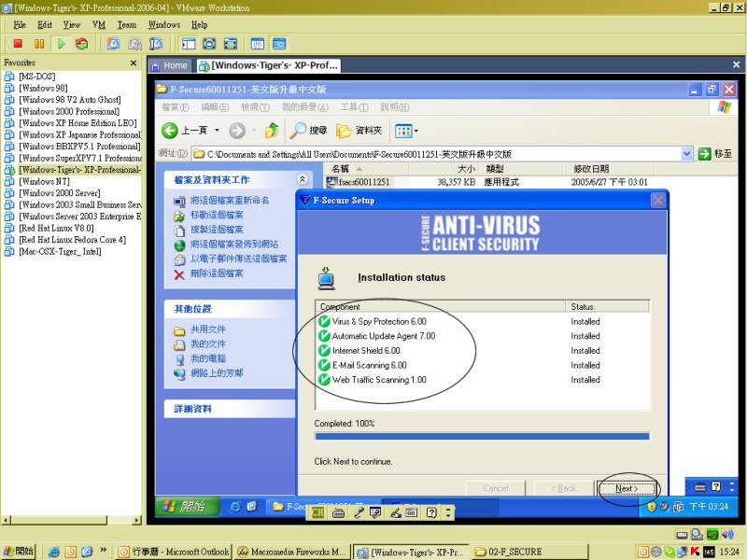This screenshot has width=747, height=560.
Task: Open the Explorer 工具(T) menu
Action: (x=354, y=107)
